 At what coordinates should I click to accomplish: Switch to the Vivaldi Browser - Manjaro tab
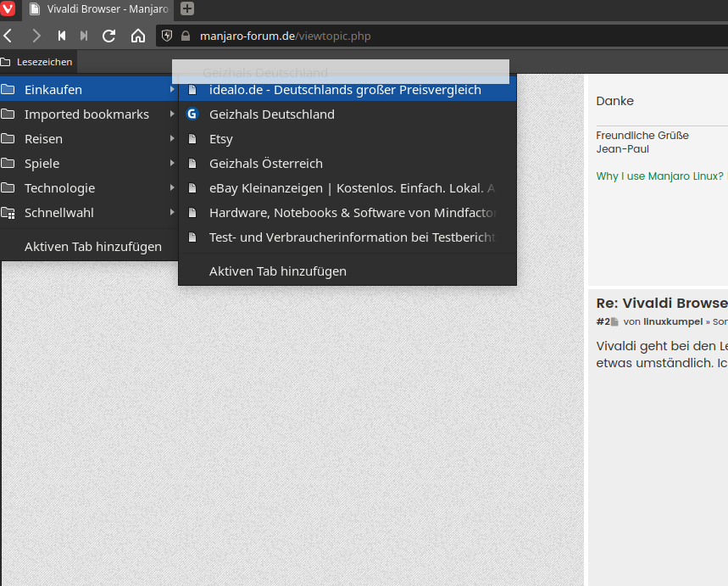[x=98, y=9]
